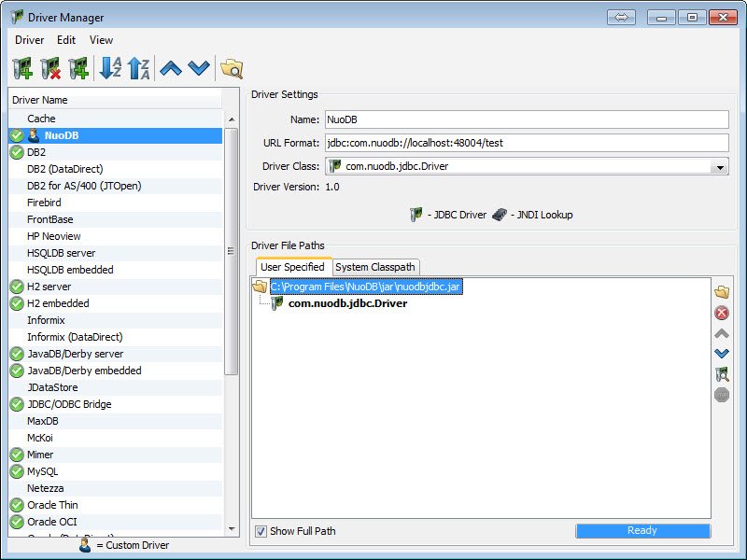Screen dimensions: 747x560
Task: Select the Cache driver row
Action: pos(116,119)
